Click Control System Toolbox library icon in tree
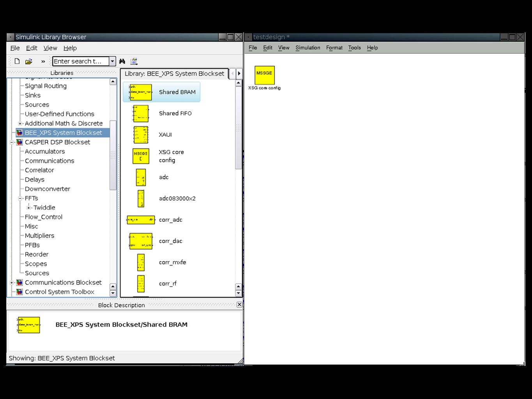Screen dimensions: 532x399 [19, 292]
